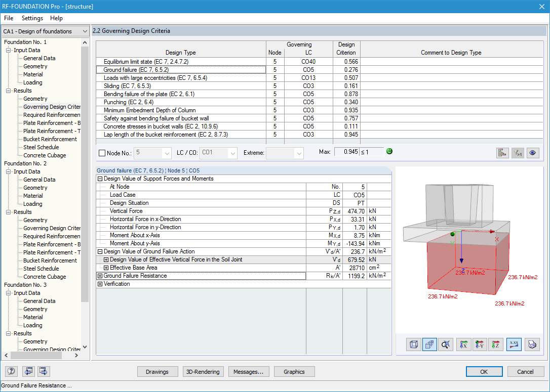This screenshot has height=392, width=550.
Task: Click the zoom-all magnifier icon
Action: pos(446,345)
